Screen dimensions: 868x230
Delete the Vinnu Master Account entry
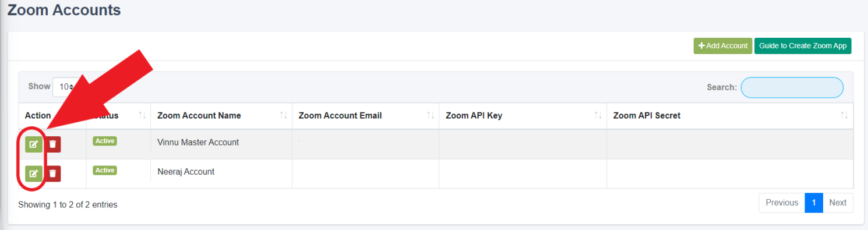[53, 144]
